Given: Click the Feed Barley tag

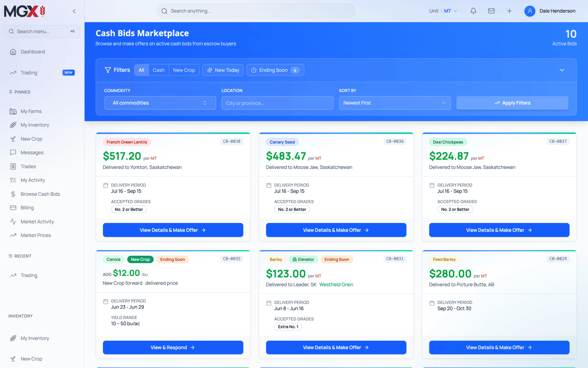Looking at the screenshot, I should click(444, 259).
